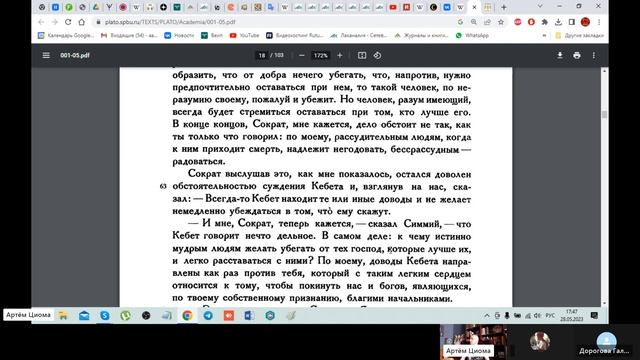The height and width of the screenshot is (360, 640).
Task: Show the Chrome downloads panel
Action: 558,22
